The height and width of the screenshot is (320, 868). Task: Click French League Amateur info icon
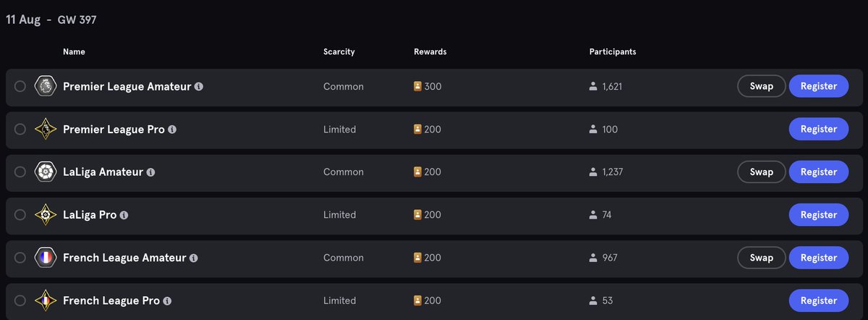pos(194,258)
